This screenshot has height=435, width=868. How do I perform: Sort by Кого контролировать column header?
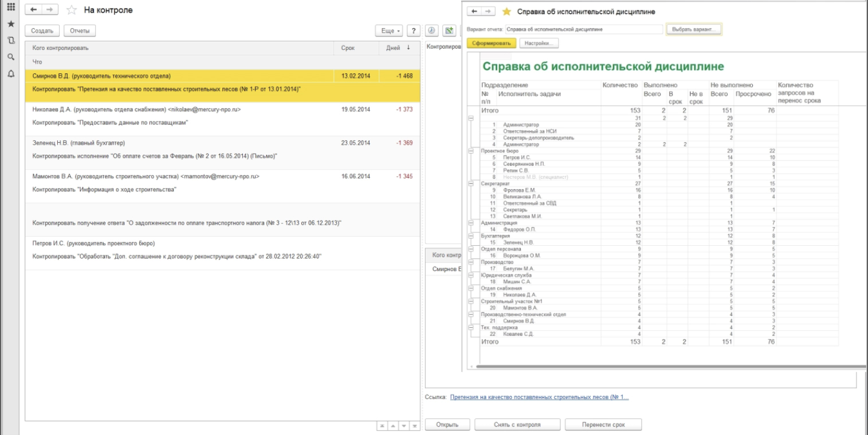pyautogui.click(x=179, y=48)
